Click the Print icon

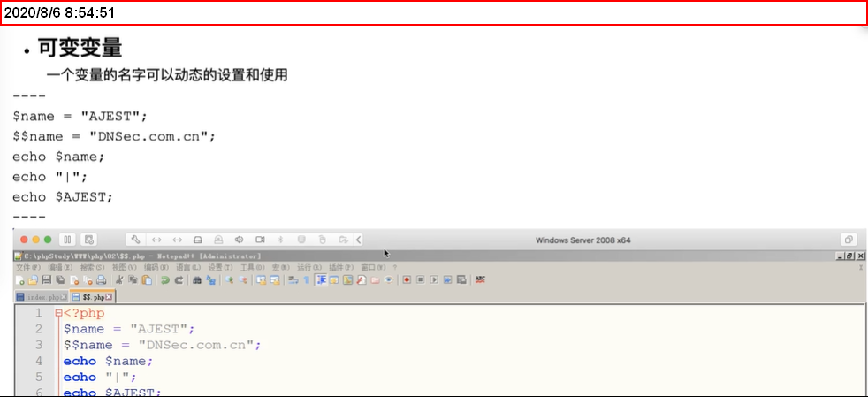(102, 280)
